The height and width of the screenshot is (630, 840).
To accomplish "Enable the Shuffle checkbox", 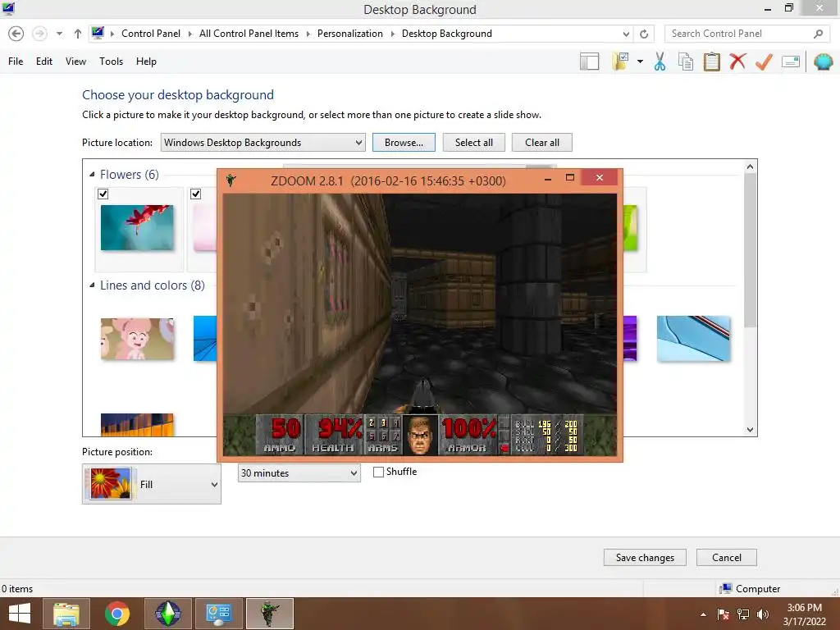I will coord(378,472).
